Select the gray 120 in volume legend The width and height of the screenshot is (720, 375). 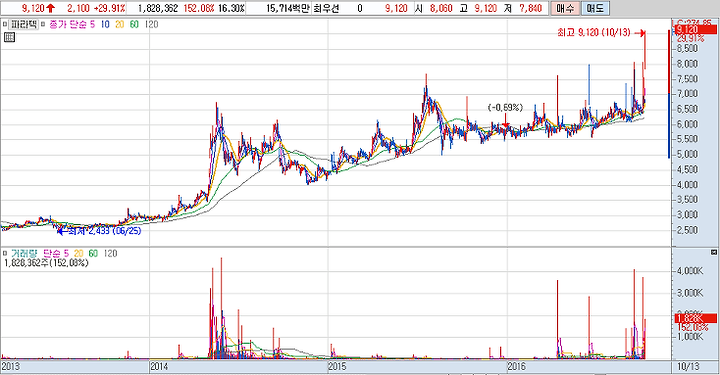click(110, 253)
